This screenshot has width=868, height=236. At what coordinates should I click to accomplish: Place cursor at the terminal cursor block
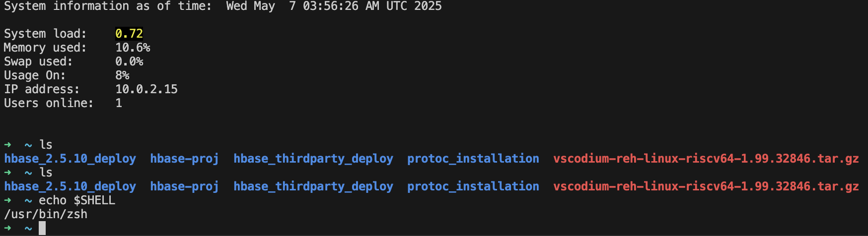click(42, 228)
